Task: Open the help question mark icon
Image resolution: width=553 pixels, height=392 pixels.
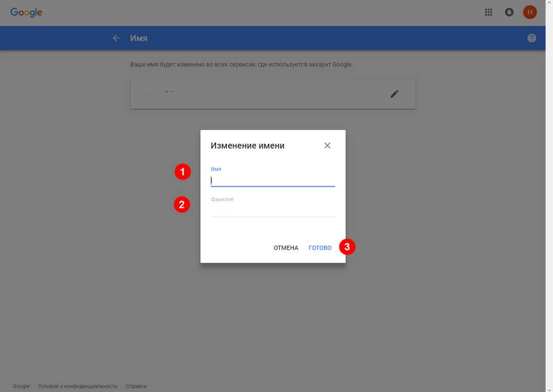Action: tap(532, 38)
